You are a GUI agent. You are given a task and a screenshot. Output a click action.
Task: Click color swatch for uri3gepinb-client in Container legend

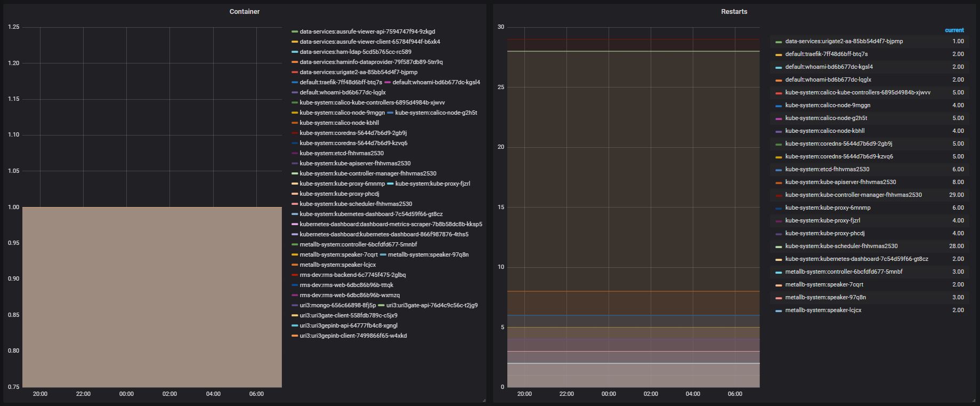pos(295,336)
